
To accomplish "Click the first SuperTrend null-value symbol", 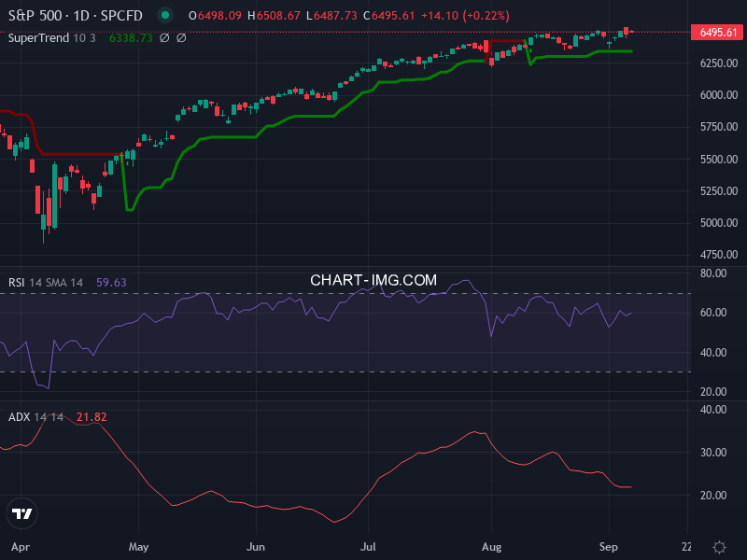I will (164, 38).
